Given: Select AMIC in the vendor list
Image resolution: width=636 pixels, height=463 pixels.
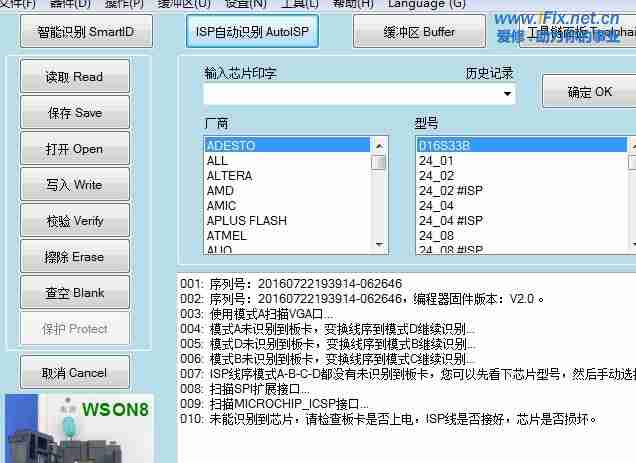Looking at the screenshot, I should click(287, 206).
